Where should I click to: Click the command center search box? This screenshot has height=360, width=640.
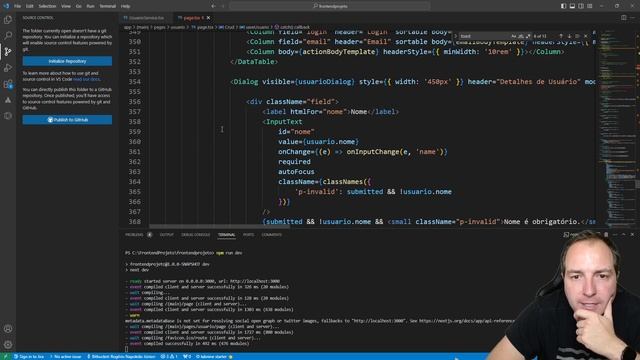click(330, 6)
